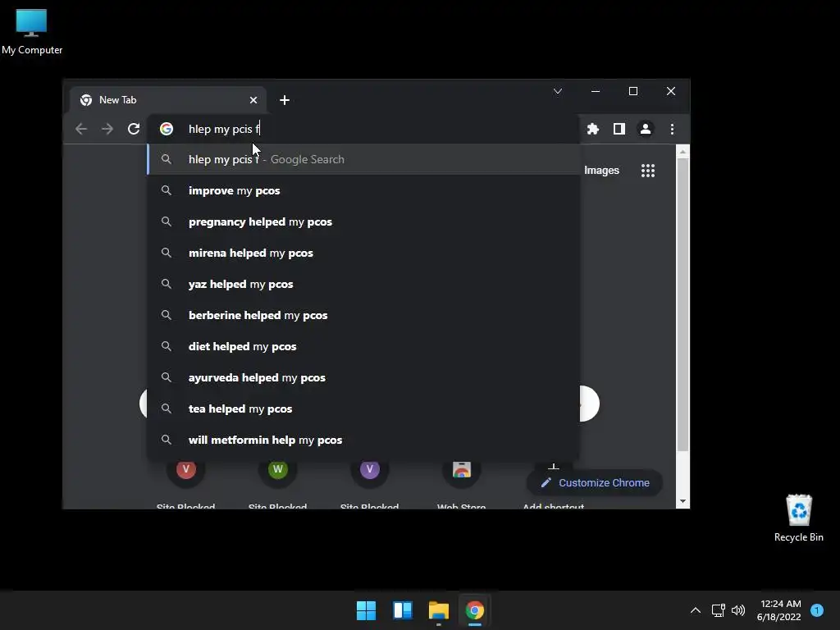
Task: Click the page vertical scrollbar thumb
Action: pos(682,304)
